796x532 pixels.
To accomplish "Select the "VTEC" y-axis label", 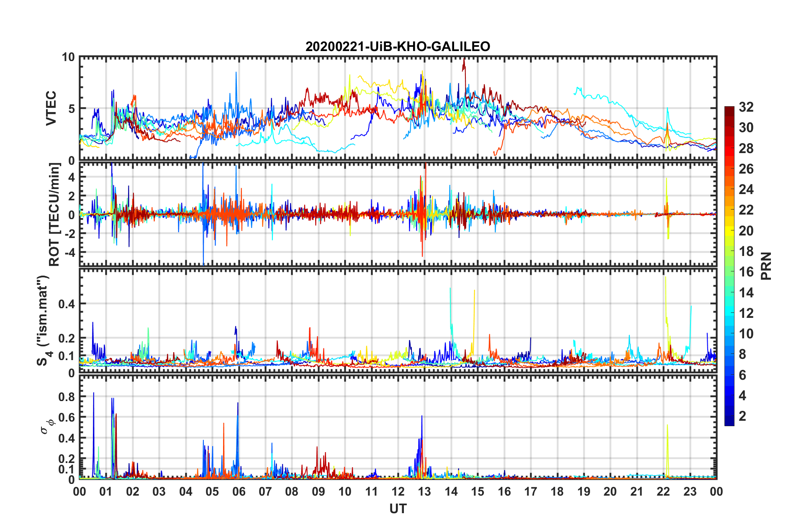I will [x=51, y=108].
